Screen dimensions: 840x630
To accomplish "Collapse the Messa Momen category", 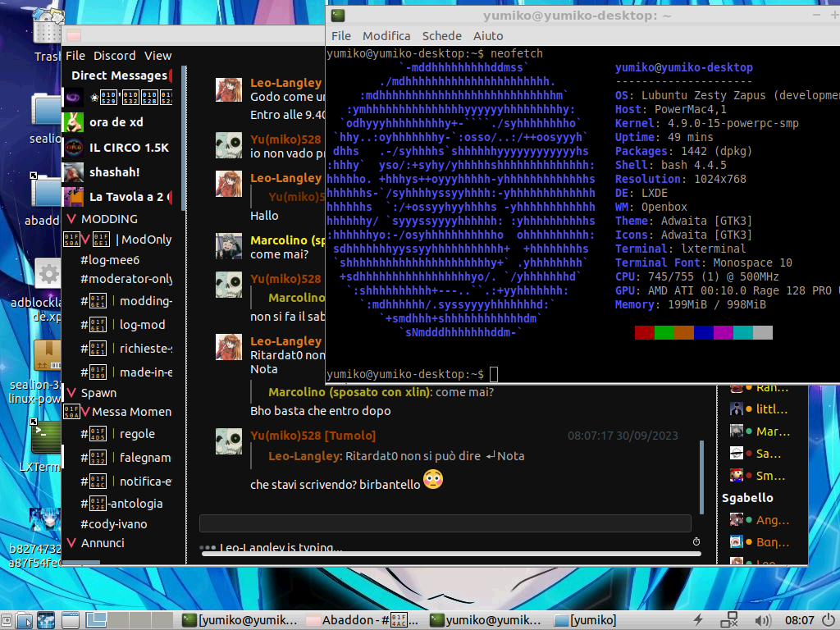I will coord(85,412).
